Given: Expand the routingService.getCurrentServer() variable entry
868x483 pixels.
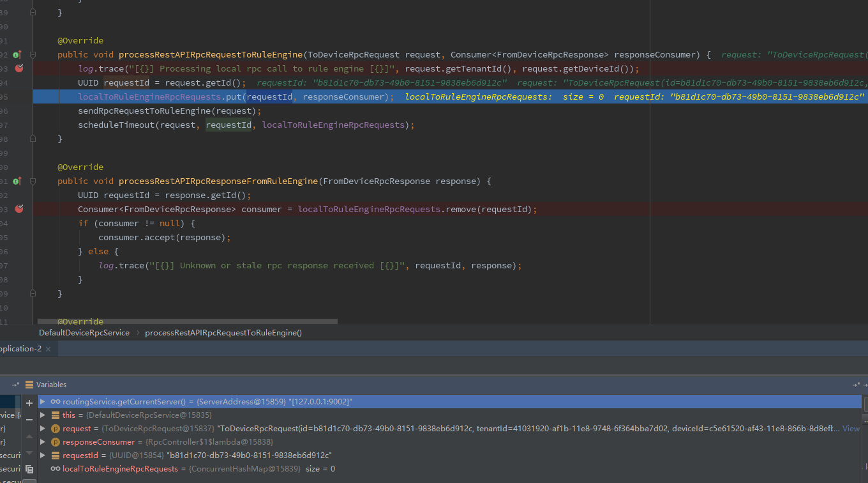Looking at the screenshot, I should [x=41, y=402].
